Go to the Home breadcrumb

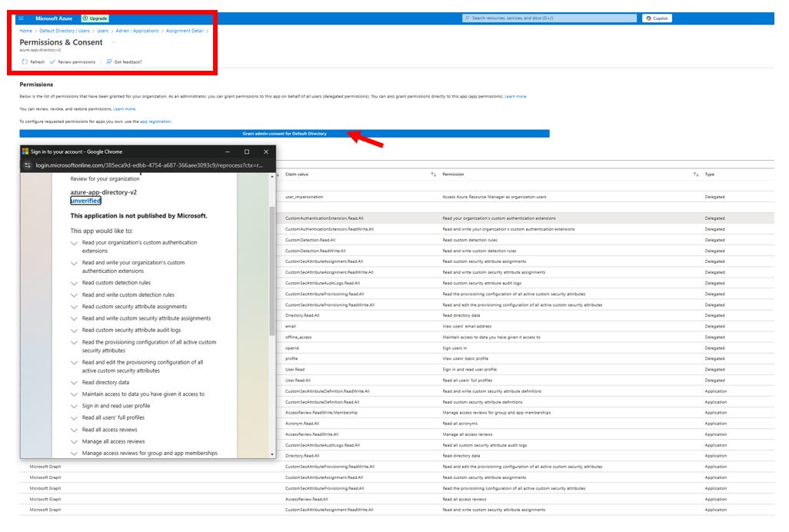click(25, 32)
